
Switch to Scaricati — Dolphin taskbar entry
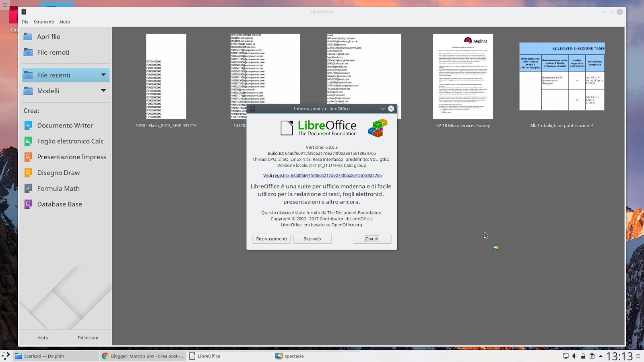(x=56, y=356)
